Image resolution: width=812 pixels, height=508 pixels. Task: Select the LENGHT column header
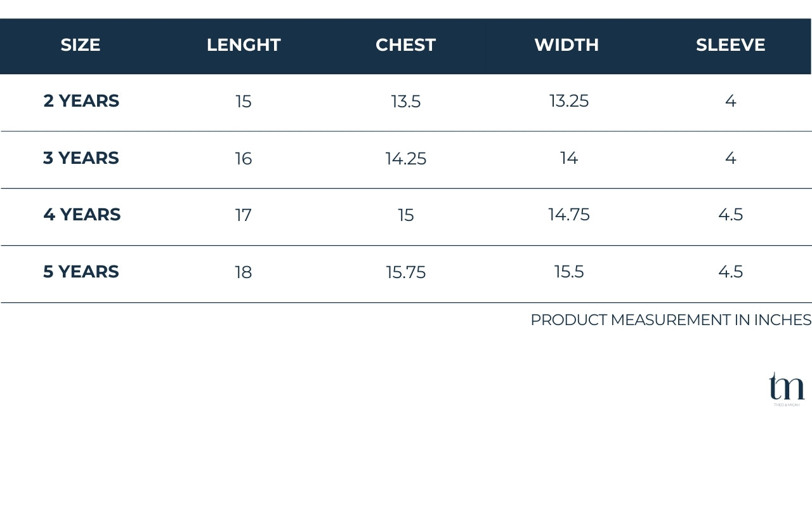(x=244, y=45)
